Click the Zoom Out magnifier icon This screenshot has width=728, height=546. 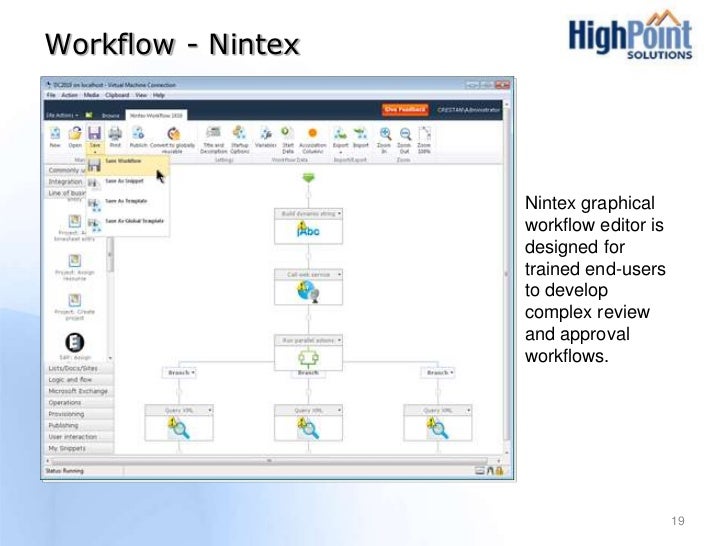[405, 134]
